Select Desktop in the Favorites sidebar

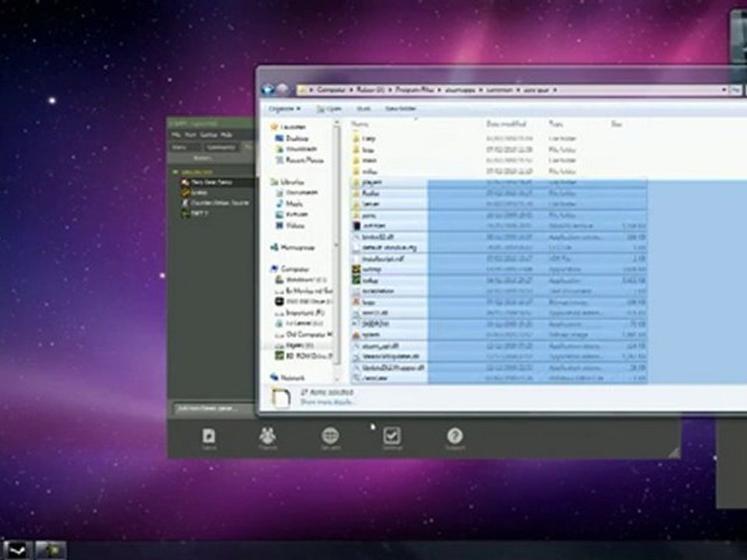[x=296, y=138]
